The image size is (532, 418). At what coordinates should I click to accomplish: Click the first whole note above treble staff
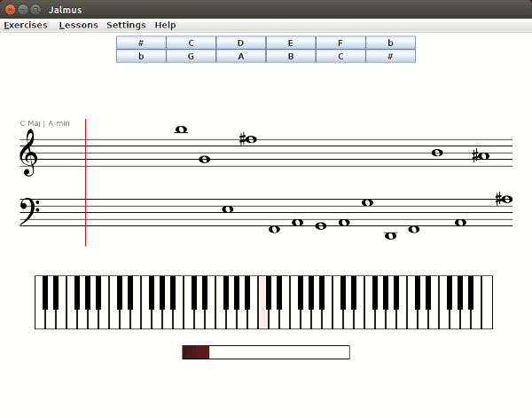pos(182,130)
